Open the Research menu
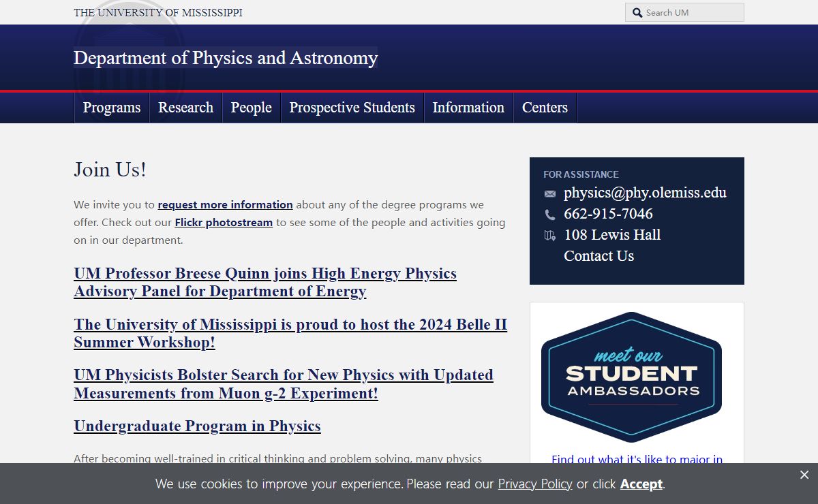 click(x=186, y=108)
